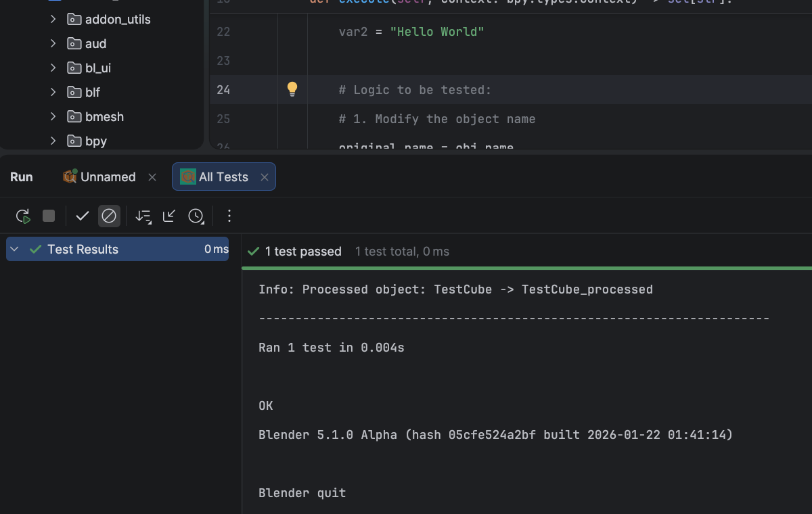
Task: Select the bpy folder icon
Action: click(x=74, y=141)
